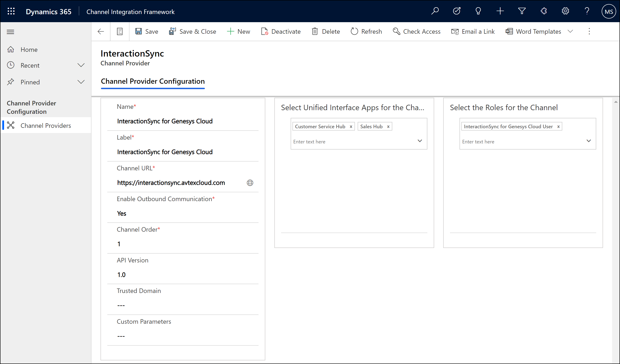Open the MS user account avatar
Viewport: 620px width, 364px height.
(609, 11)
